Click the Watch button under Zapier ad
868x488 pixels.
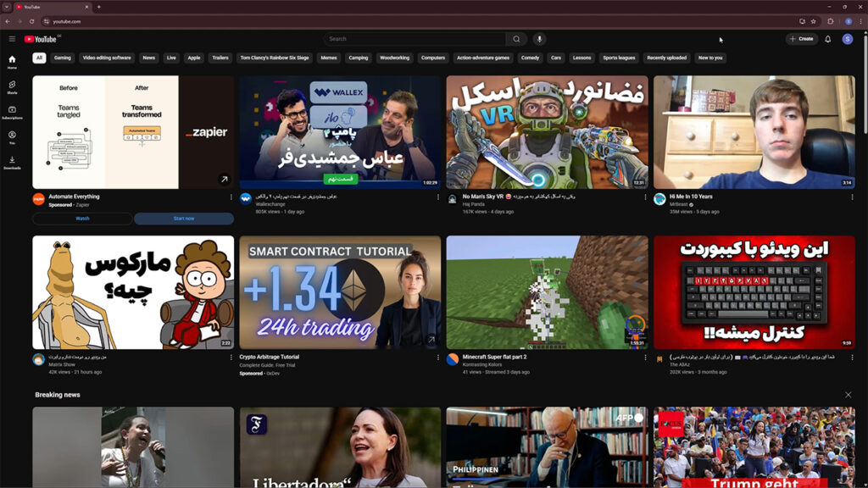(x=82, y=219)
